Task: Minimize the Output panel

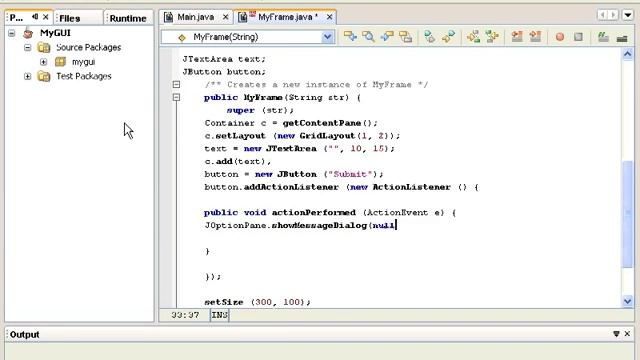Action: [616, 334]
